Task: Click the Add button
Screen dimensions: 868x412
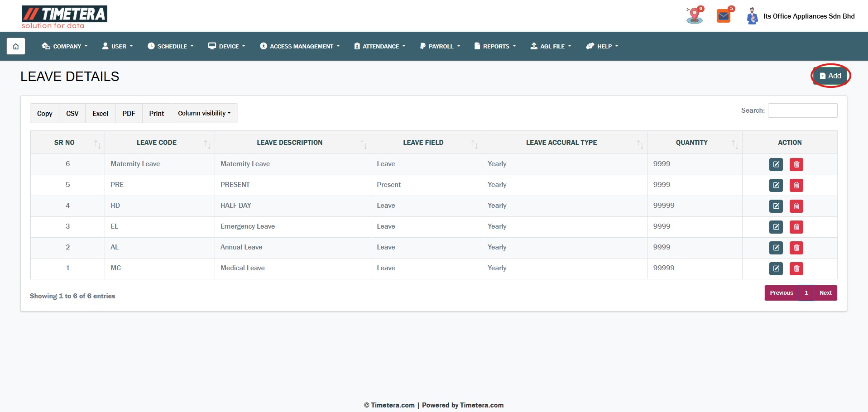Action: (x=830, y=76)
